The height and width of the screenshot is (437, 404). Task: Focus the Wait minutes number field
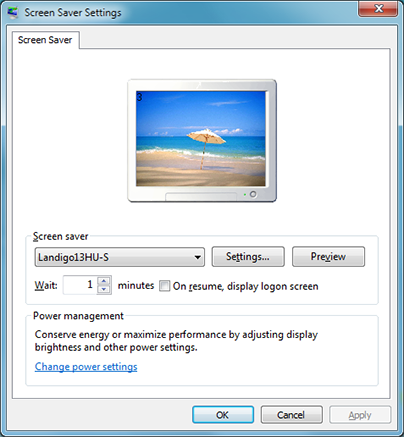[x=80, y=285]
